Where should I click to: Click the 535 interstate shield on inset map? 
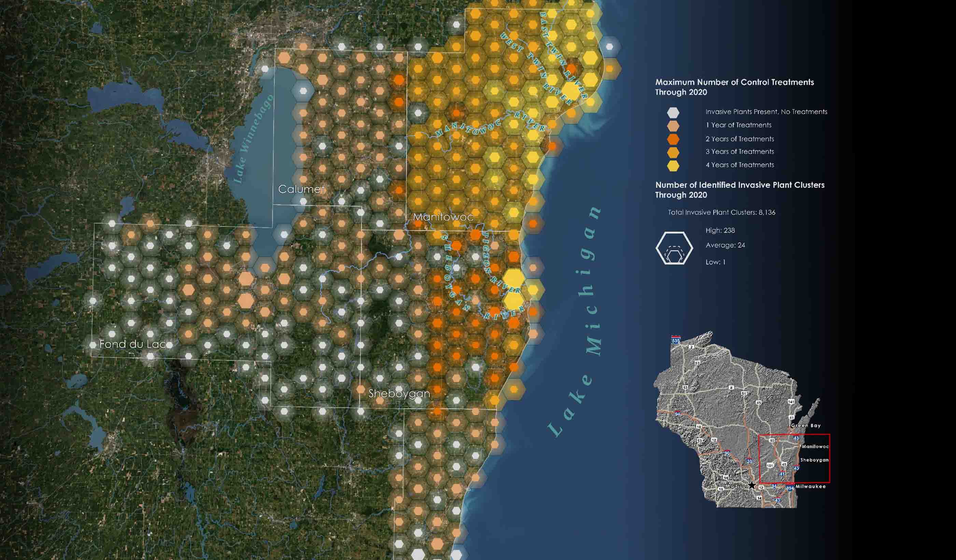(676, 339)
